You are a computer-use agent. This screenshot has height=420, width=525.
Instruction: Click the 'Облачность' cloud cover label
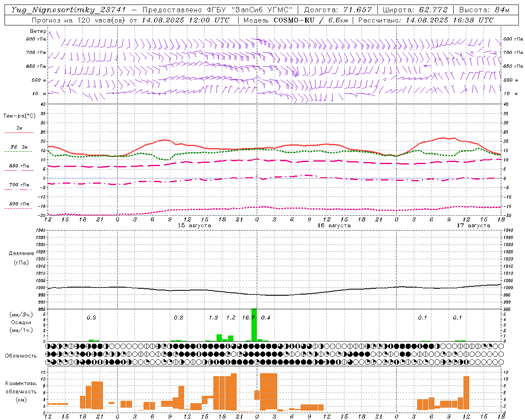21,356
